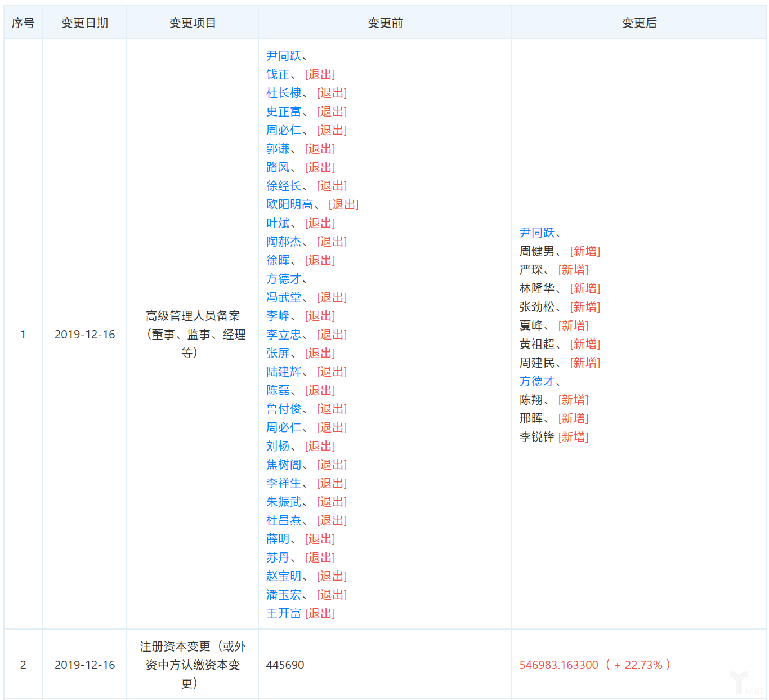Open the 杜长棣 name link

coord(284,93)
